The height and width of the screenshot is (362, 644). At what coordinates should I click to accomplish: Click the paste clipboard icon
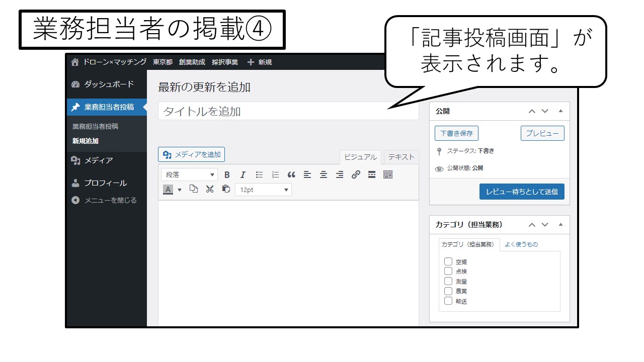tap(226, 189)
